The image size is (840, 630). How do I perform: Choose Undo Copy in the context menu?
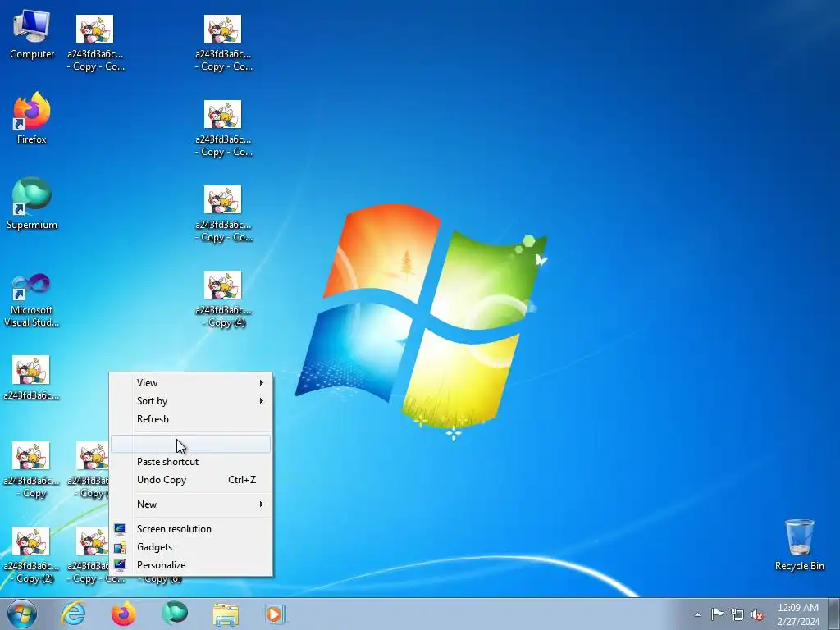point(190,479)
